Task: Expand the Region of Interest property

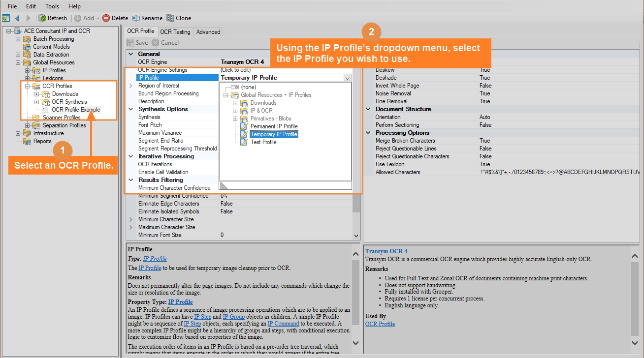Action: (x=130, y=86)
